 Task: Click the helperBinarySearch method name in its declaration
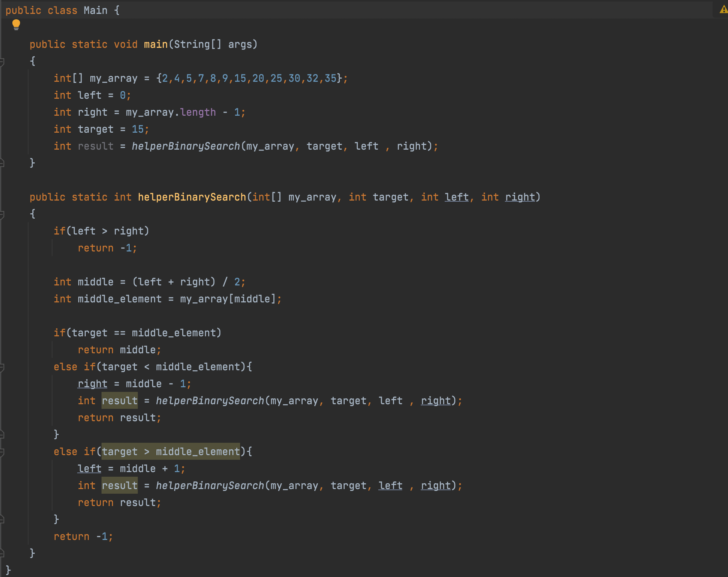pos(192,197)
